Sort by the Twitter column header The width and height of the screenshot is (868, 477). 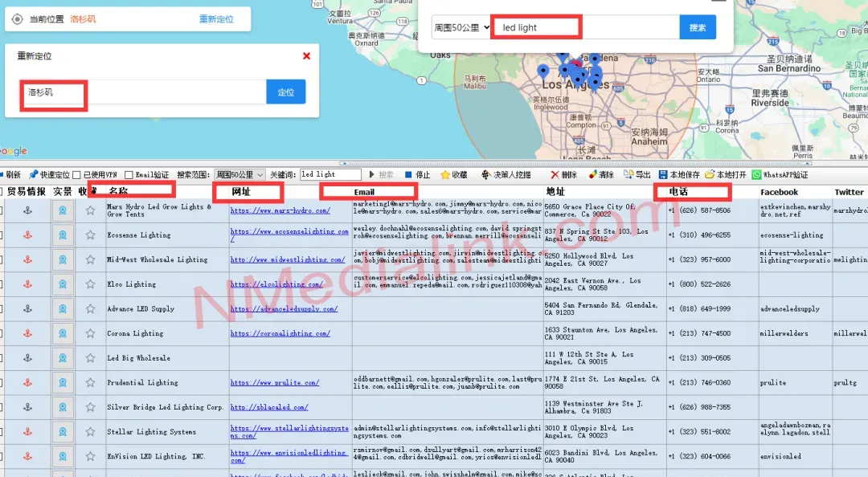pyautogui.click(x=849, y=192)
